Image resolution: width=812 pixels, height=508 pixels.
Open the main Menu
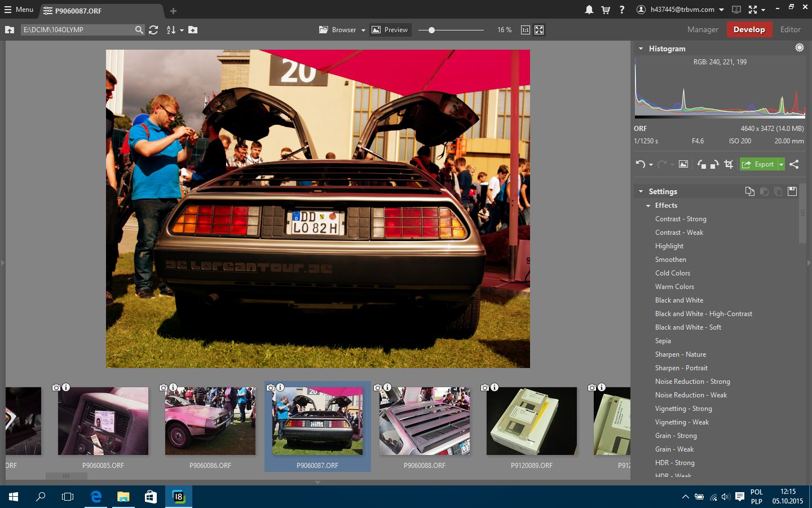point(19,10)
